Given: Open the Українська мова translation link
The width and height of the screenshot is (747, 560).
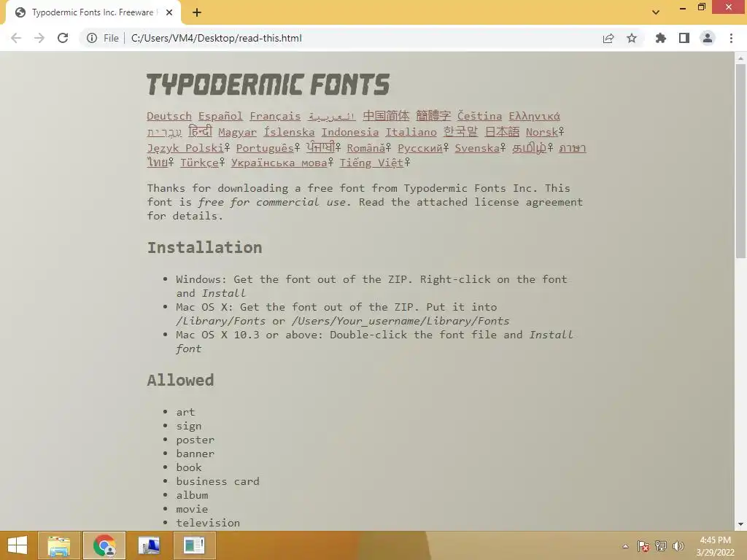Looking at the screenshot, I should [x=279, y=163].
